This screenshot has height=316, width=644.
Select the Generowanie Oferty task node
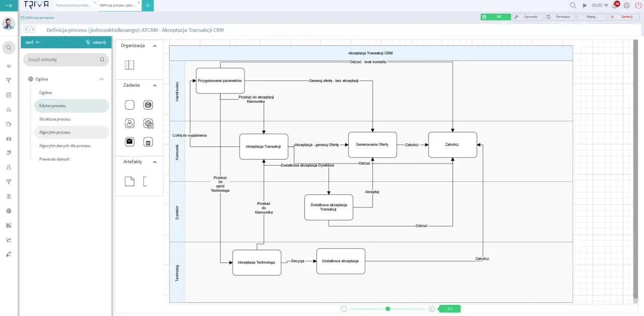[x=372, y=144]
